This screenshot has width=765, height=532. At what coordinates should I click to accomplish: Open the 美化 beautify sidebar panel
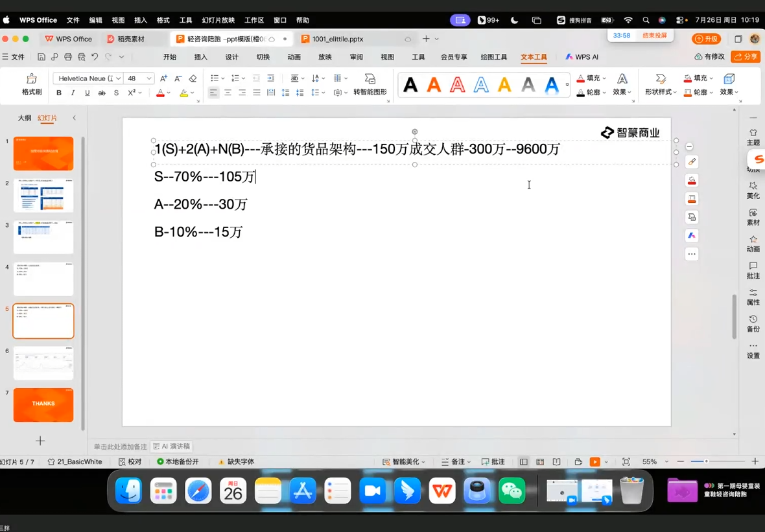tap(753, 190)
